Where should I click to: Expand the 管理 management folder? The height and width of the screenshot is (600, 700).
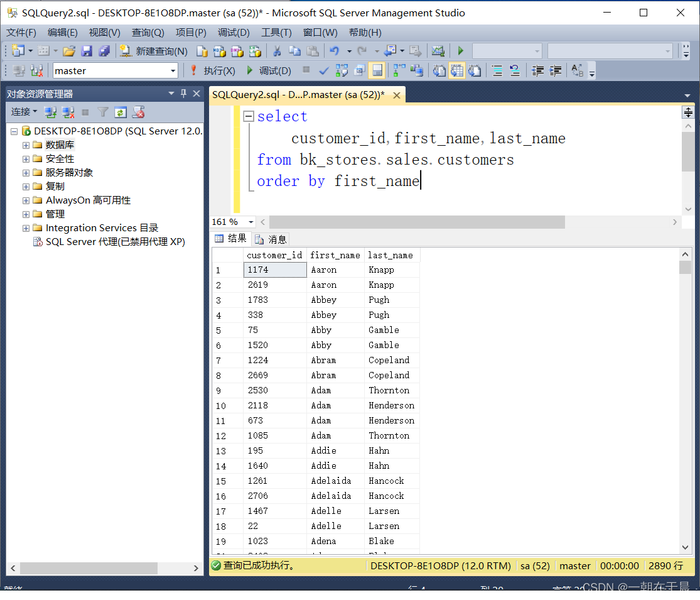point(26,214)
